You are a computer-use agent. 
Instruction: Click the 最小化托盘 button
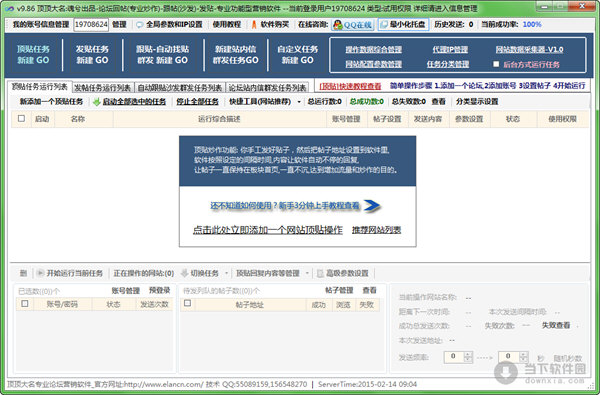coord(403,24)
